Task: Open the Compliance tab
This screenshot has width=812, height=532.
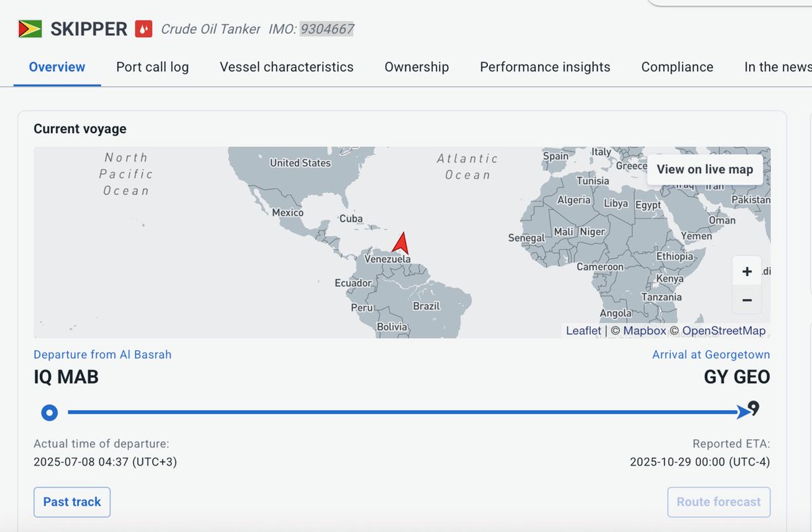Action: (677, 67)
